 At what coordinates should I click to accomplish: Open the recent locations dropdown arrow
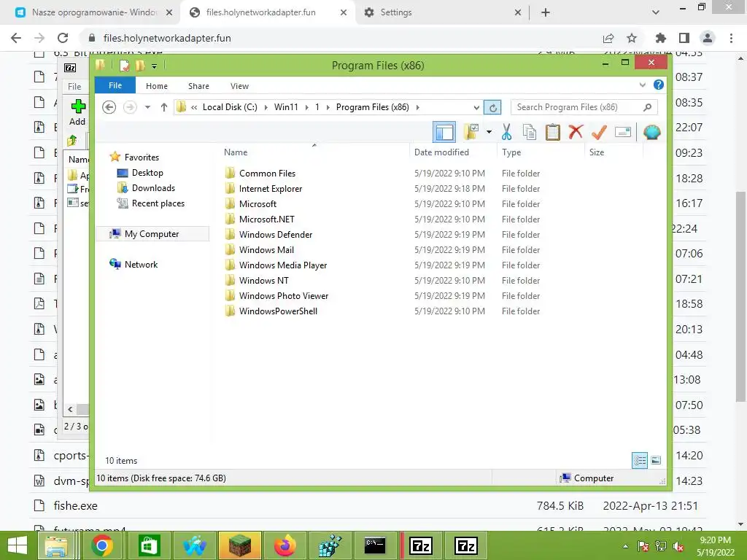pos(147,107)
